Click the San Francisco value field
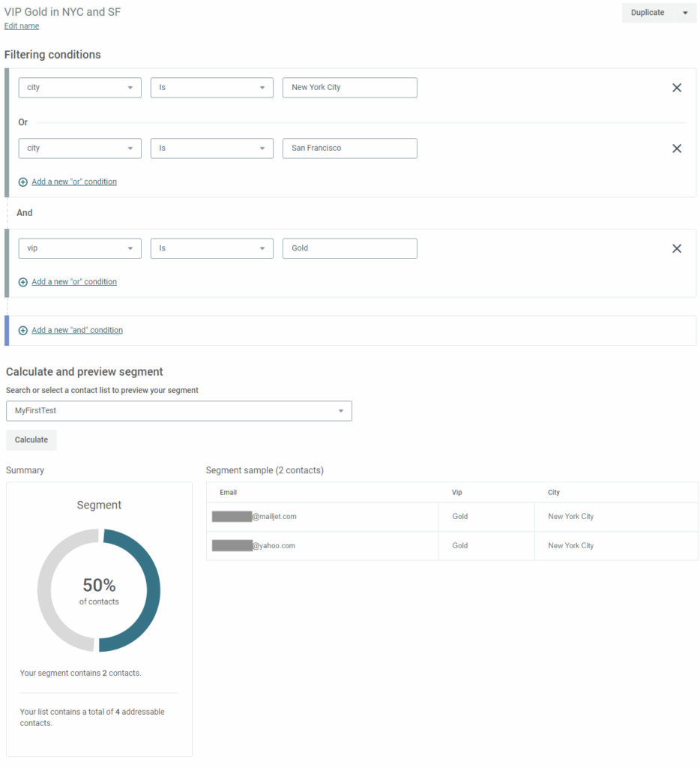This screenshot has height=768, width=700. pos(349,148)
